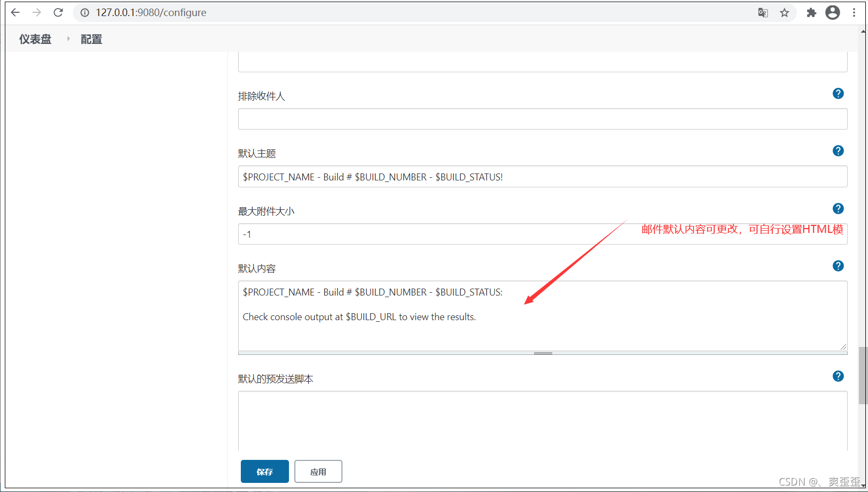Viewport: 868px width, 492px height.
Task: Go back to the previous page
Action: click(16, 12)
